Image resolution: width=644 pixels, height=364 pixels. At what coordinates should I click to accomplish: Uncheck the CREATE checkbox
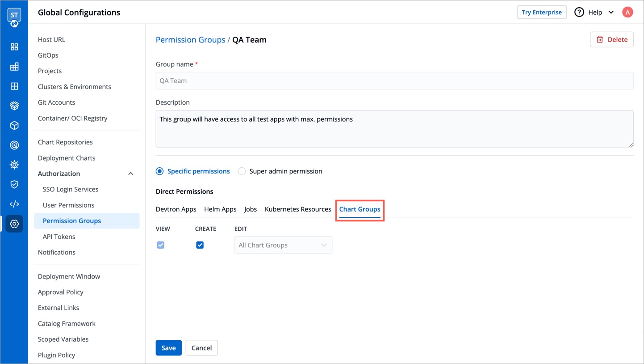(200, 245)
